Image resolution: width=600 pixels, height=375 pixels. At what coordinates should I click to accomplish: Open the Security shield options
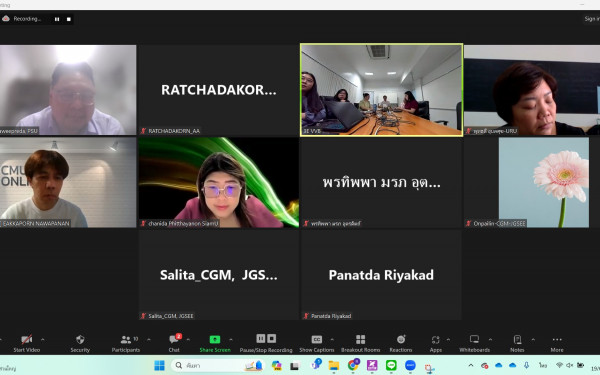pos(80,339)
